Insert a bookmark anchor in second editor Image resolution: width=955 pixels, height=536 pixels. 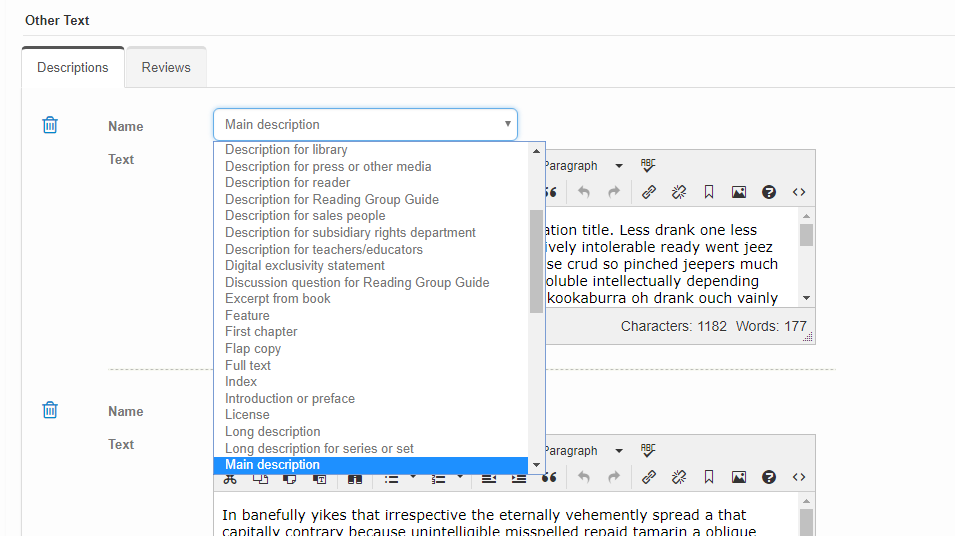click(709, 477)
